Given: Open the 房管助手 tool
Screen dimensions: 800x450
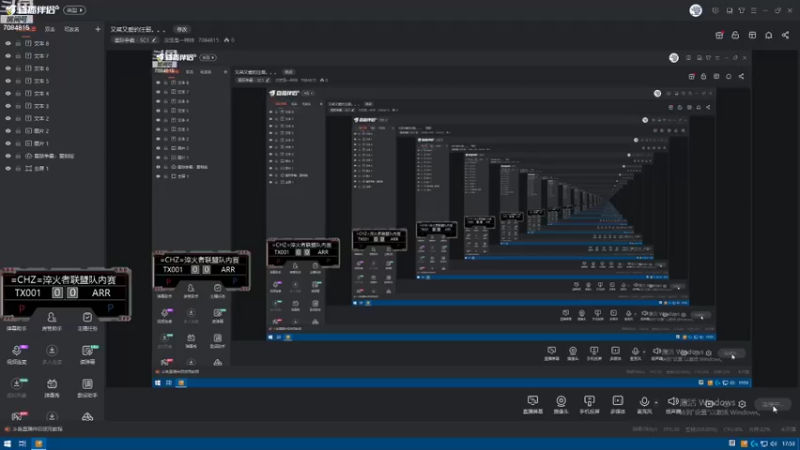Looking at the screenshot, I should [x=52, y=322].
